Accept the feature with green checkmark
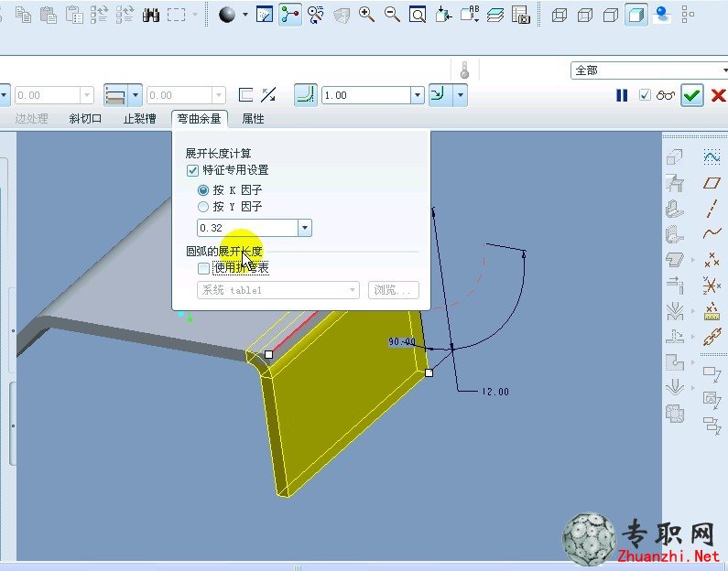728x571 pixels. [x=691, y=95]
